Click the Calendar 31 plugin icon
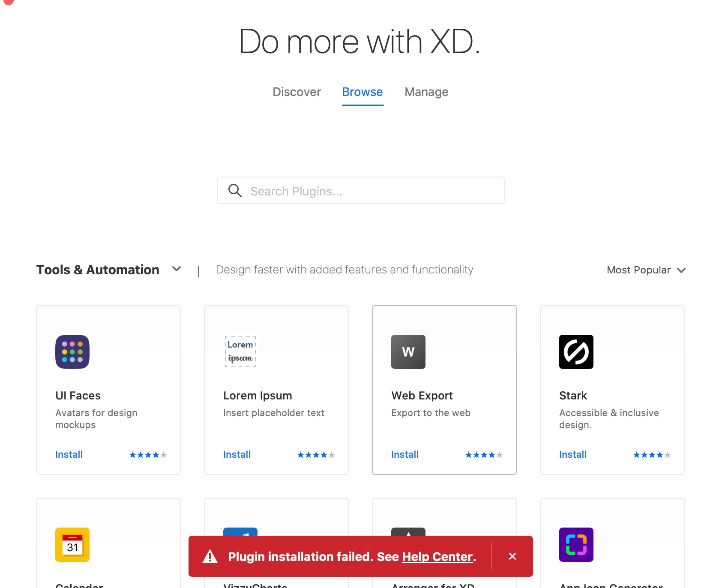Image resolution: width=719 pixels, height=588 pixels. [72, 545]
